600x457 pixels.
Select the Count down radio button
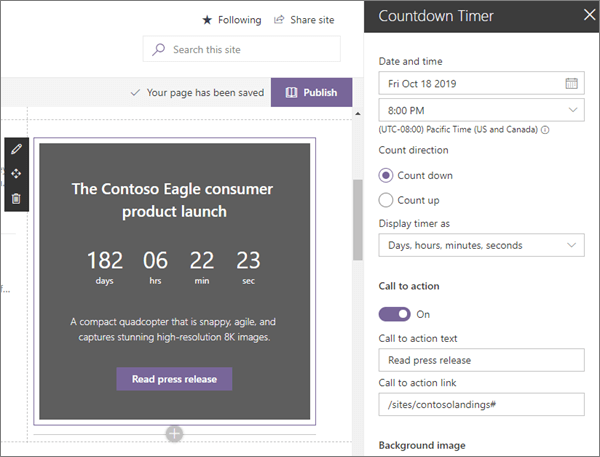point(386,175)
